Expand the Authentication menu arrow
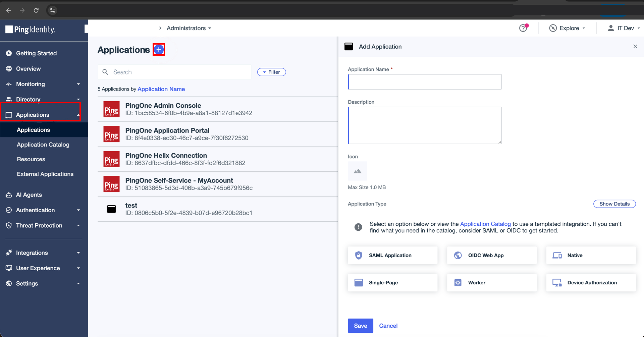 [x=78, y=210]
